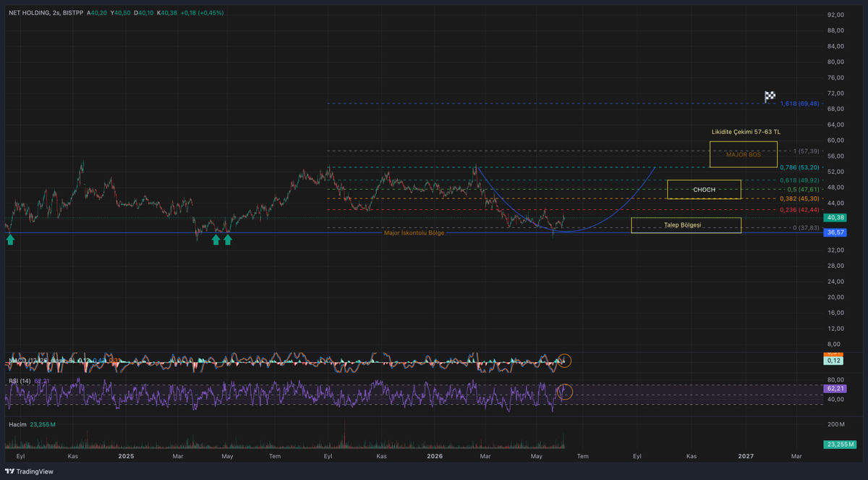Click the 2025 label on the time axis
The image size is (868, 480).
click(x=127, y=457)
